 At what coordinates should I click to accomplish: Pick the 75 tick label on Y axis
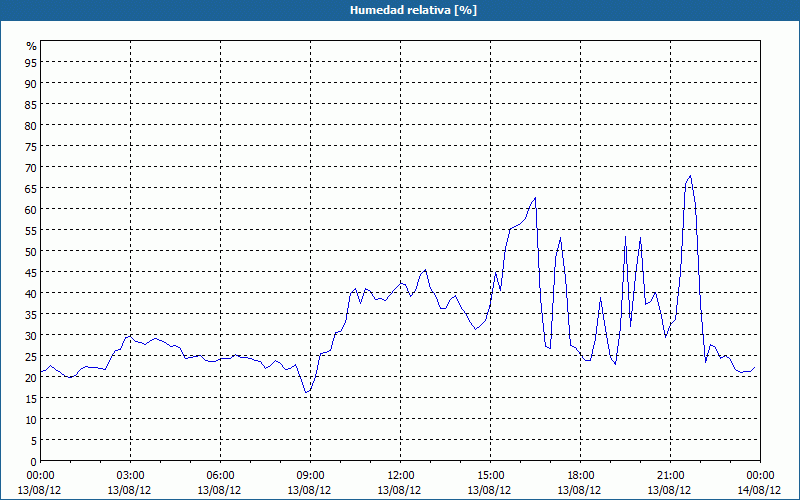pyautogui.click(x=31, y=146)
